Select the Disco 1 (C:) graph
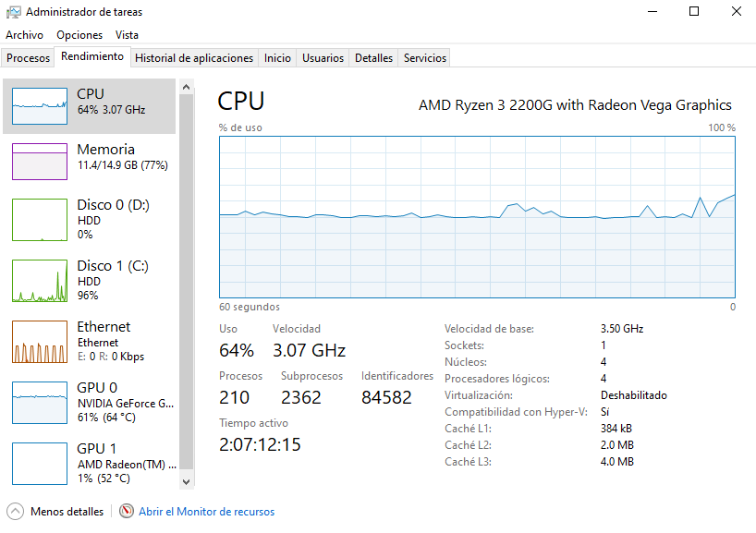 (x=40, y=281)
